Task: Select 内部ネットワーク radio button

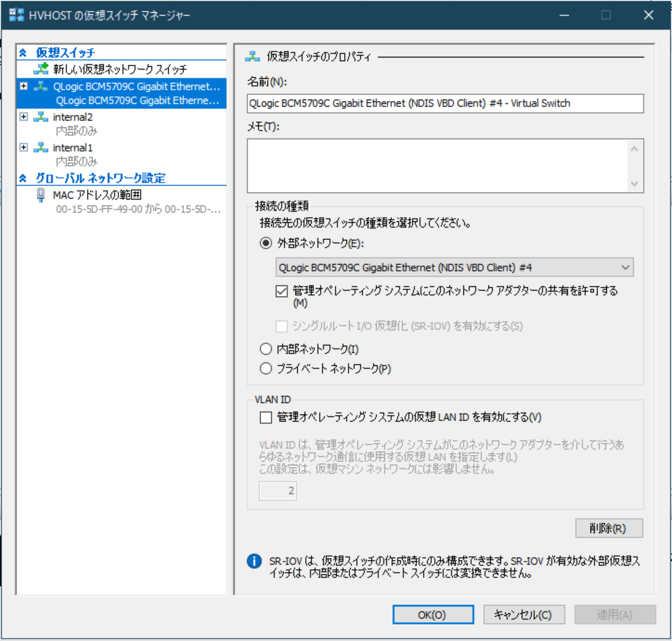Action: point(266,349)
